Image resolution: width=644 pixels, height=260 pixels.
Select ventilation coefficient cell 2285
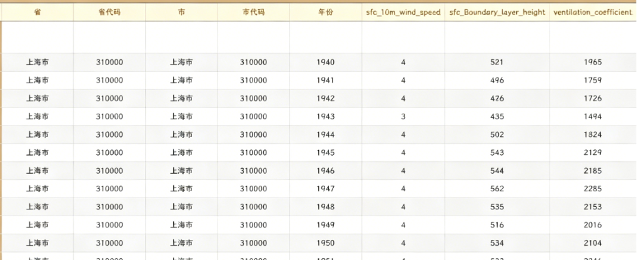click(x=593, y=189)
